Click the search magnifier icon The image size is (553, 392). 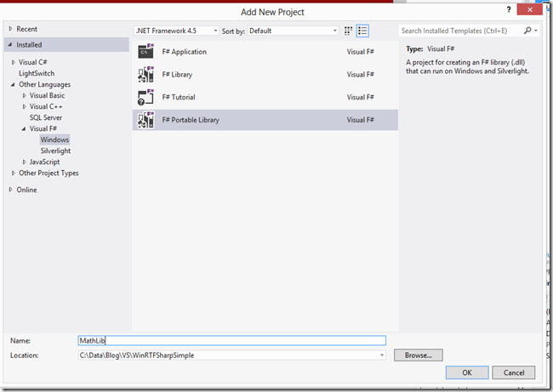click(527, 31)
